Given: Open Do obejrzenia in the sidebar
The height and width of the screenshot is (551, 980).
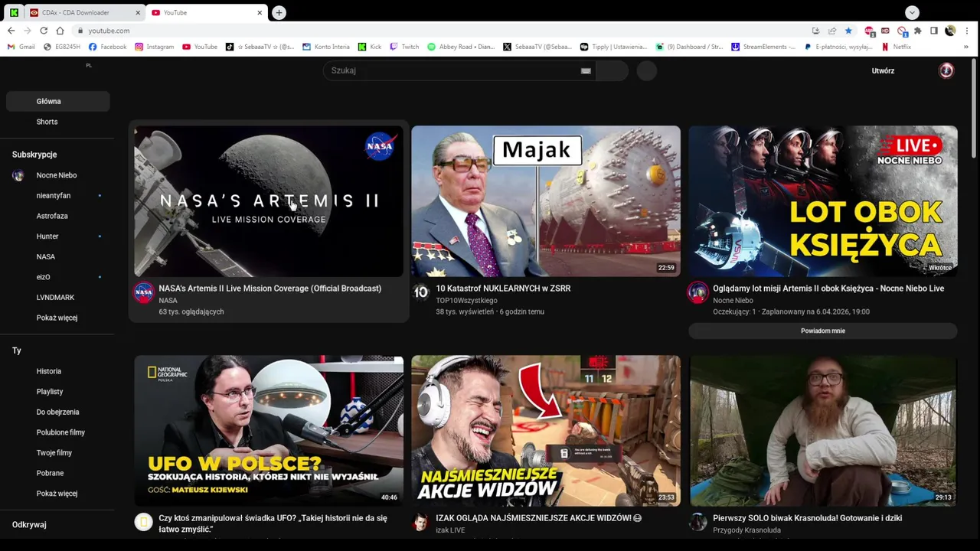Looking at the screenshot, I should tap(57, 412).
